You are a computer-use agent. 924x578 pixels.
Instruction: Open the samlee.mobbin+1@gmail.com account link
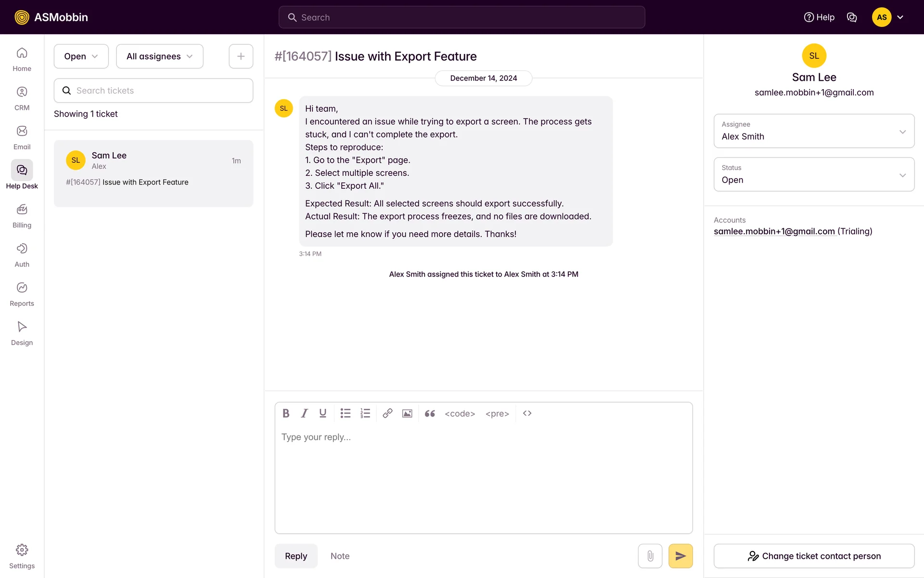[774, 231]
